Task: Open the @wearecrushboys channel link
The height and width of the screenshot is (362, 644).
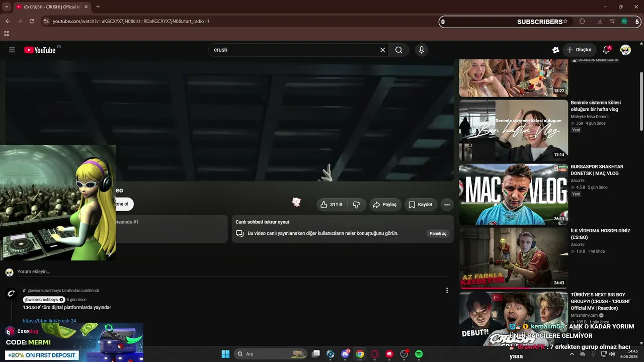Action: tap(41, 300)
